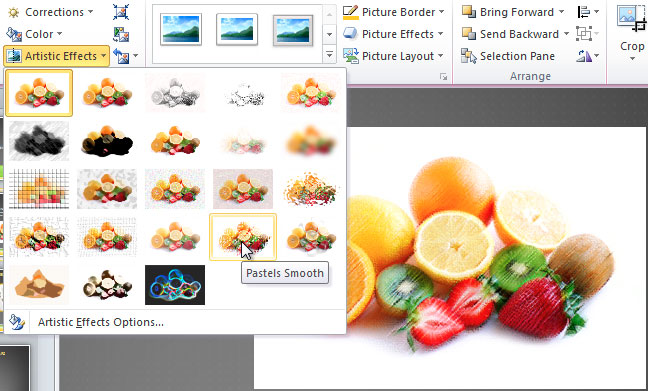
Task: Apply the Watercolor Sponge effect
Action: coord(107,189)
